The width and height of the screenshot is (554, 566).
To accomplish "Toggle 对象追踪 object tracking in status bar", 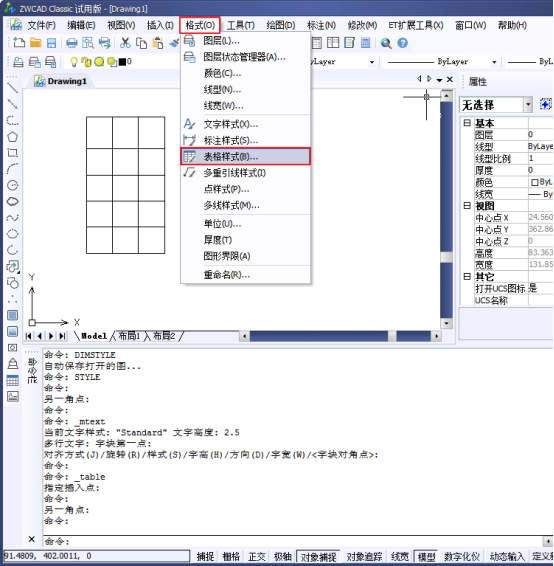I will pyautogui.click(x=364, y=556).
